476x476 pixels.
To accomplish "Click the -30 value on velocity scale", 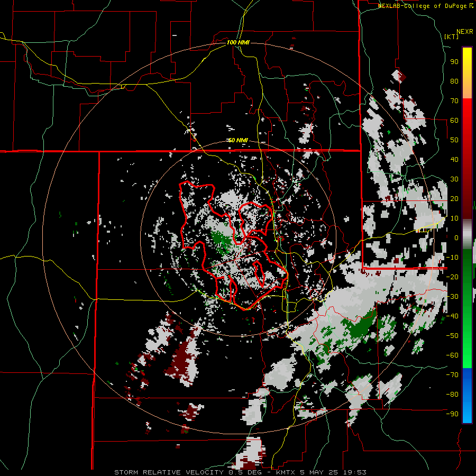I will (x=452, y=297).
